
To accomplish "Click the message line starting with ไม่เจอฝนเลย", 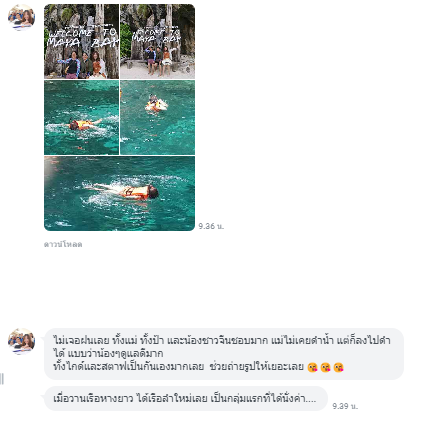I will [222, 341].
